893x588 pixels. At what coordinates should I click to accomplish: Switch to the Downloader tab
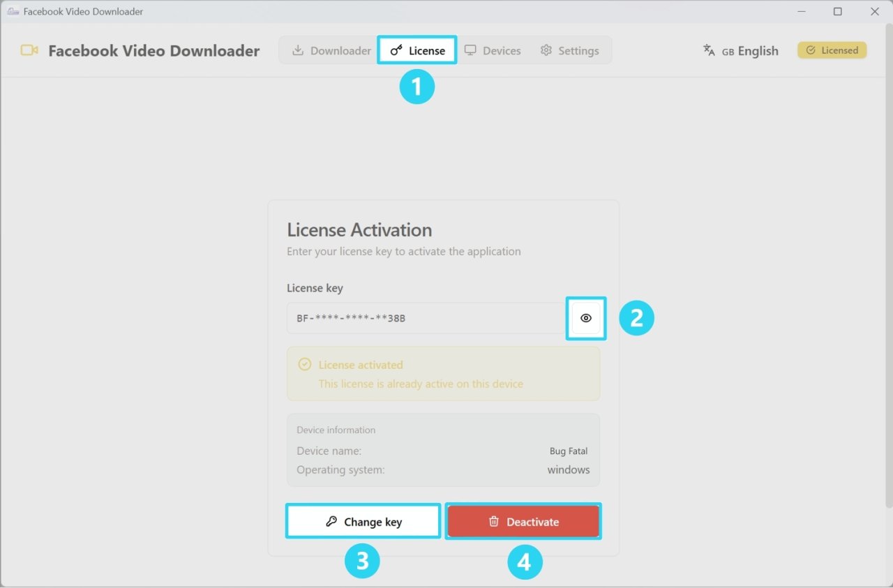point(328,50)
